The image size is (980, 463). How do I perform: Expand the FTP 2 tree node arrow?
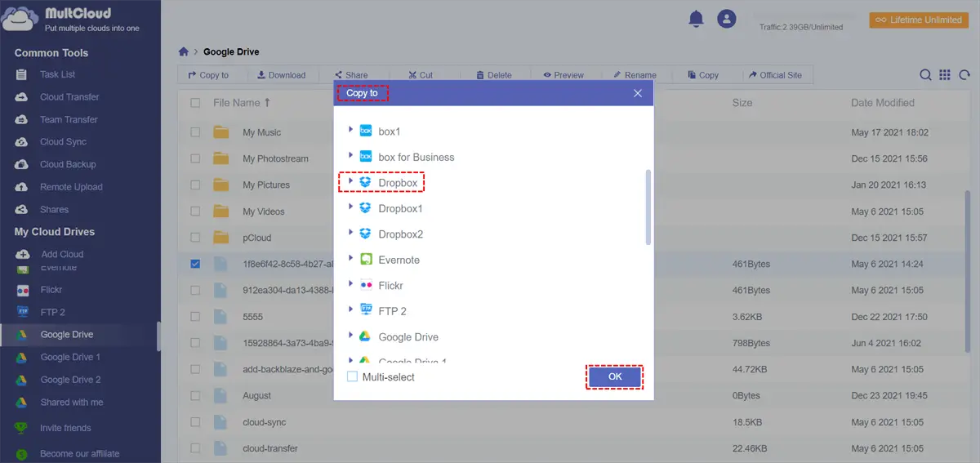351,310
